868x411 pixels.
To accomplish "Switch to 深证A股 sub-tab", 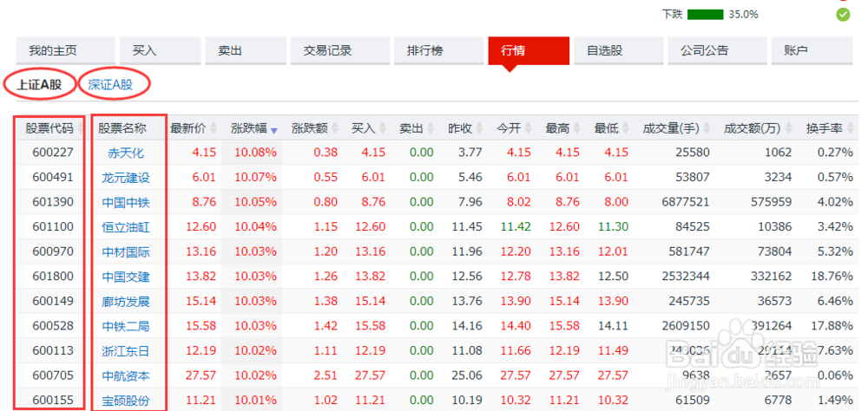I will tap(111, 85).
